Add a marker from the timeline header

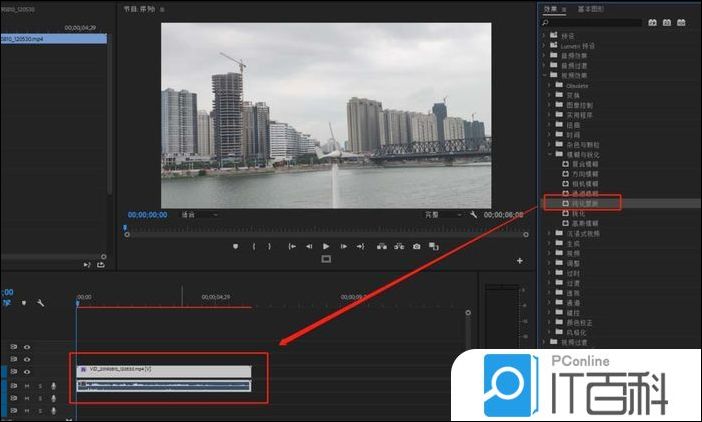click(x=24, y=303)
